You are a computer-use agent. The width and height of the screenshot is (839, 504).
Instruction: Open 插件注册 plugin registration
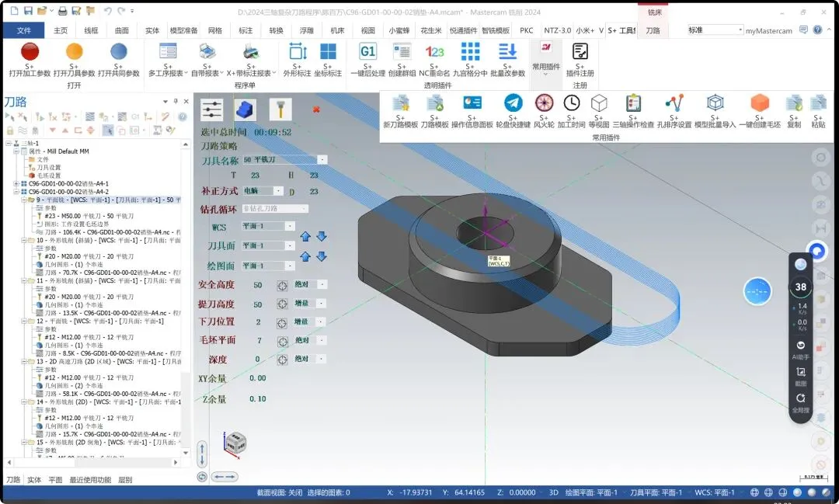point(580,52)
